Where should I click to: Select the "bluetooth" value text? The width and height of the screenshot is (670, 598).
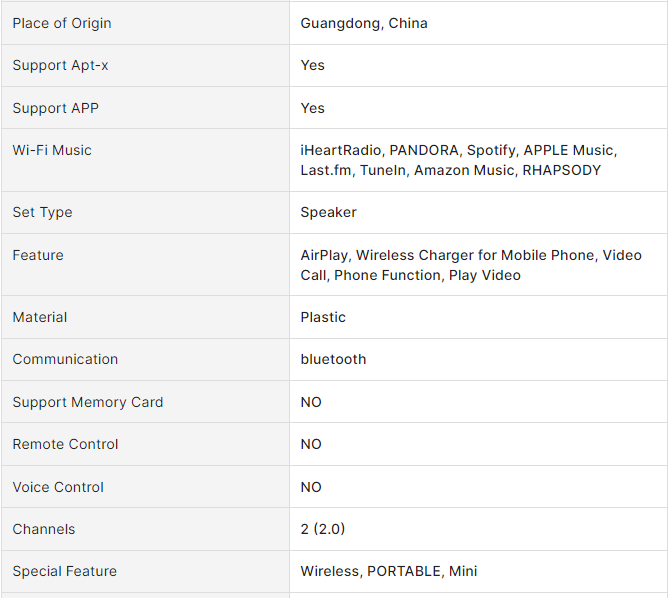click(x=333, y=359)
